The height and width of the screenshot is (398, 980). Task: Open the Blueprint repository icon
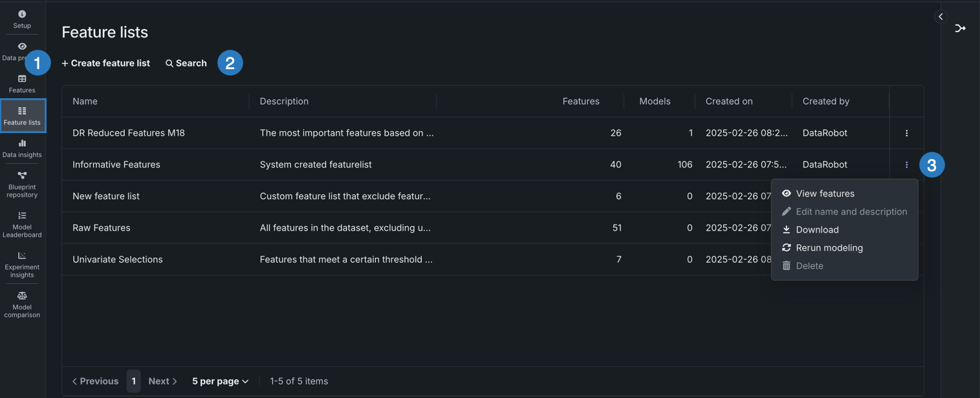tap(22, 176)
